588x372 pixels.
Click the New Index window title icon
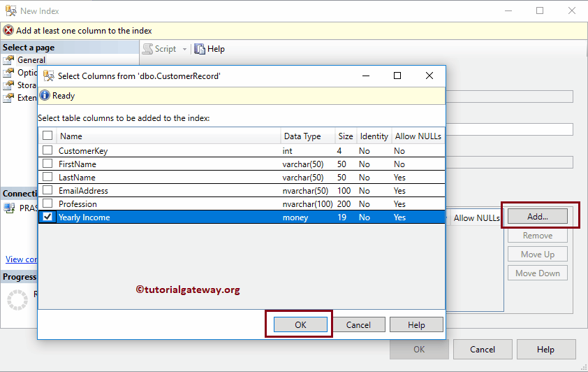pyautogui.click(x=11, y=11)
